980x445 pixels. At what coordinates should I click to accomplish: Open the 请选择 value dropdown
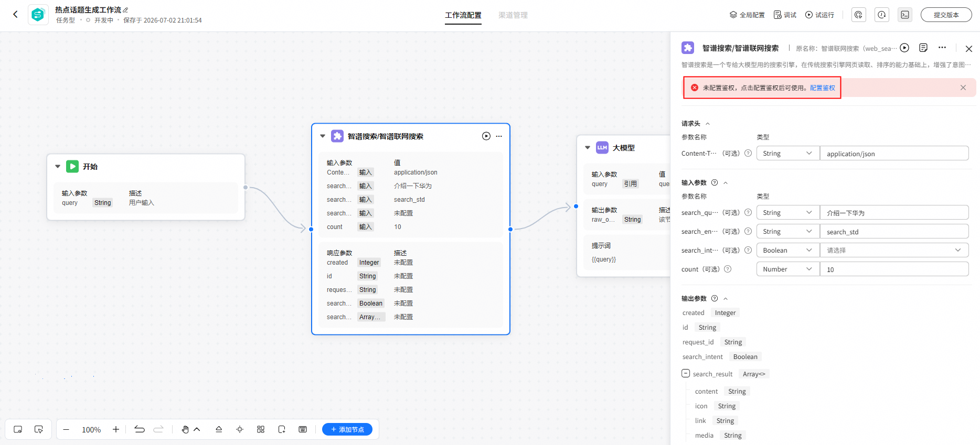coord(894,250)
